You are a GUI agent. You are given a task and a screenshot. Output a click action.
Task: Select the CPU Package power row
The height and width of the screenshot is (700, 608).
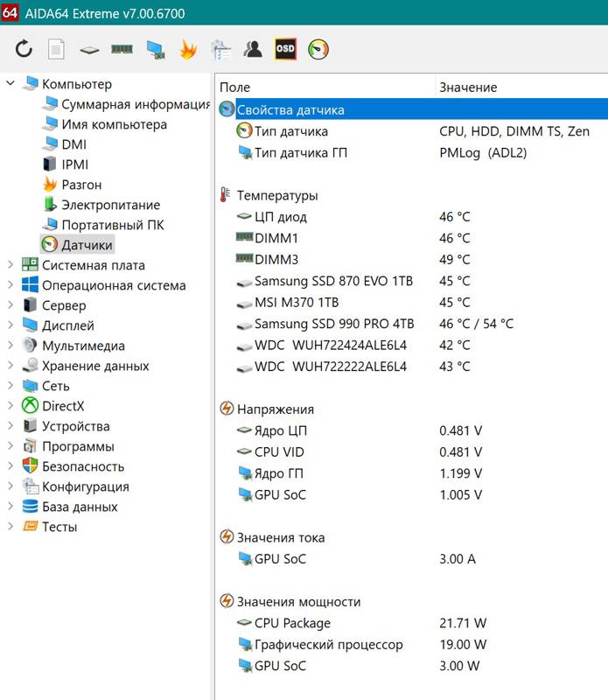pos(292,623)
